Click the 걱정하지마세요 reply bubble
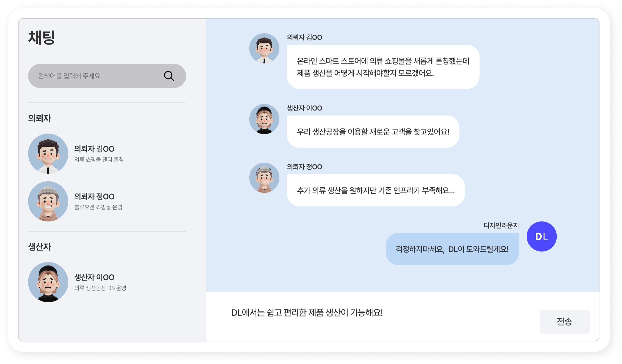 click(452, 249)
